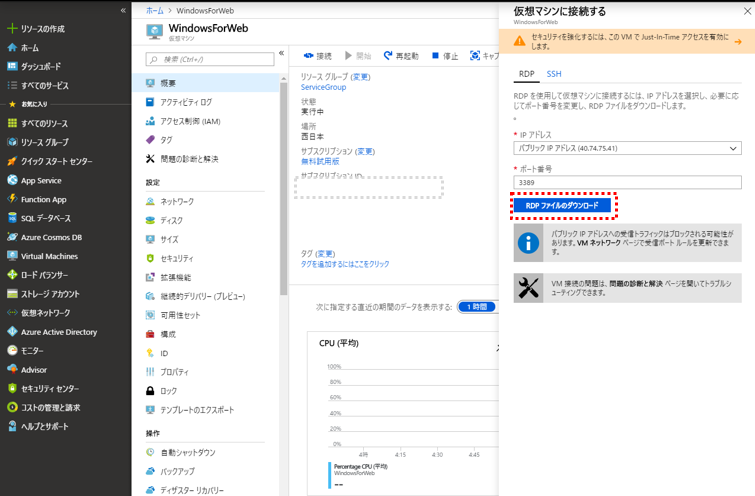Switch to the SSH tab
This screenshot has height=496, width=755.
[x=554, y=74]
